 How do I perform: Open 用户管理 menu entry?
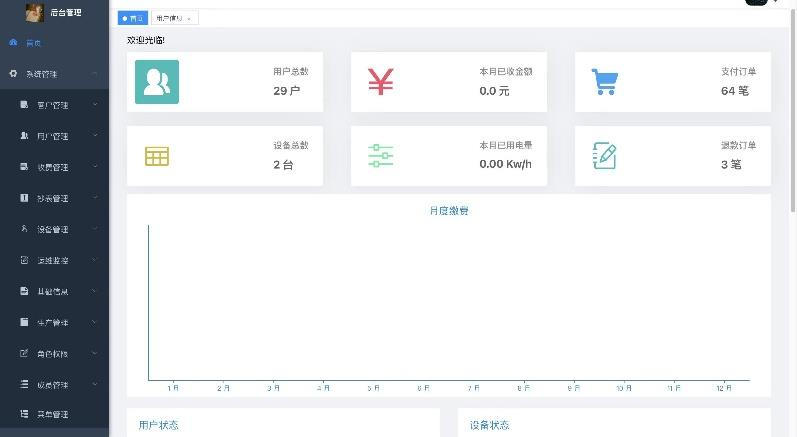[x=54, y=136]
